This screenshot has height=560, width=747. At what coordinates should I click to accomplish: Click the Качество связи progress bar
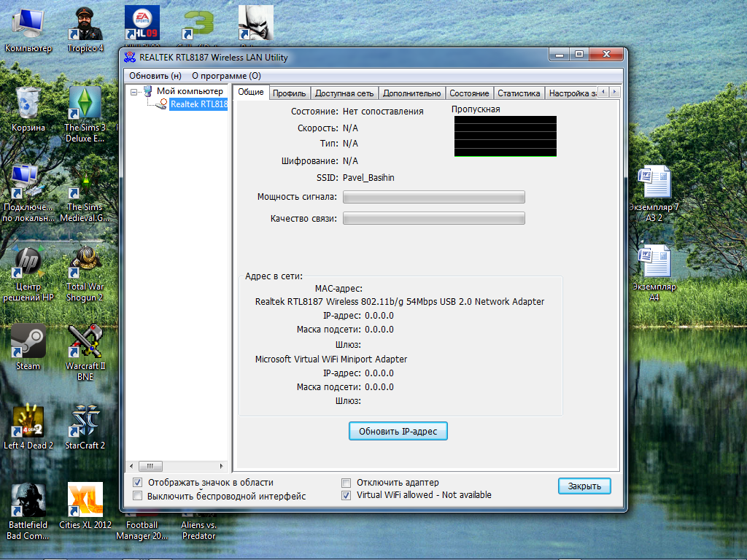click(434, 218)
